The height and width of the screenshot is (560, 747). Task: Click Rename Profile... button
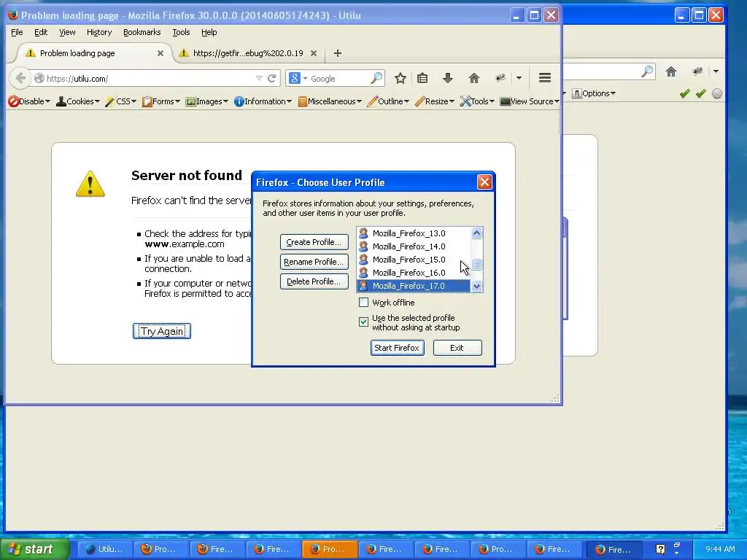[314, 262]
